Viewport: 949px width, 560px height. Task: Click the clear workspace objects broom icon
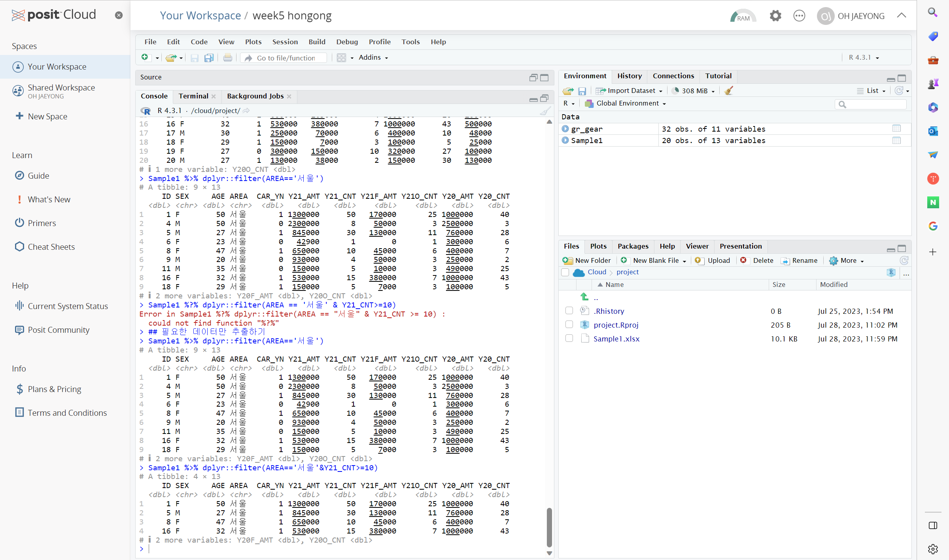tap(729, 91)
